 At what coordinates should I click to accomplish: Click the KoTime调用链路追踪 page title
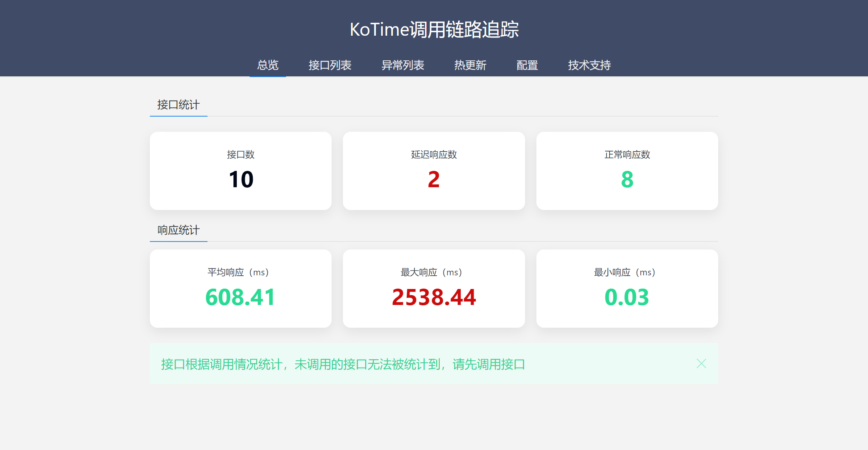pos(434,30)
